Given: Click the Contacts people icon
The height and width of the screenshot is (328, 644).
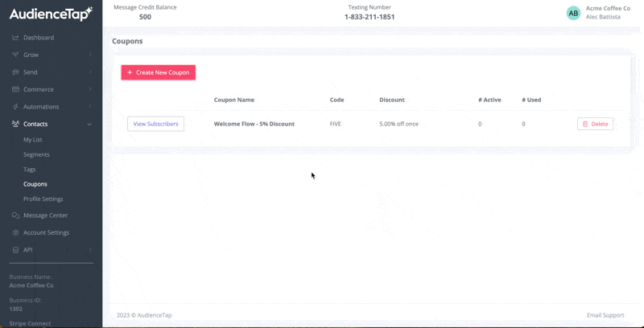Looking at the screenshot, I should [x=15, y=124].
